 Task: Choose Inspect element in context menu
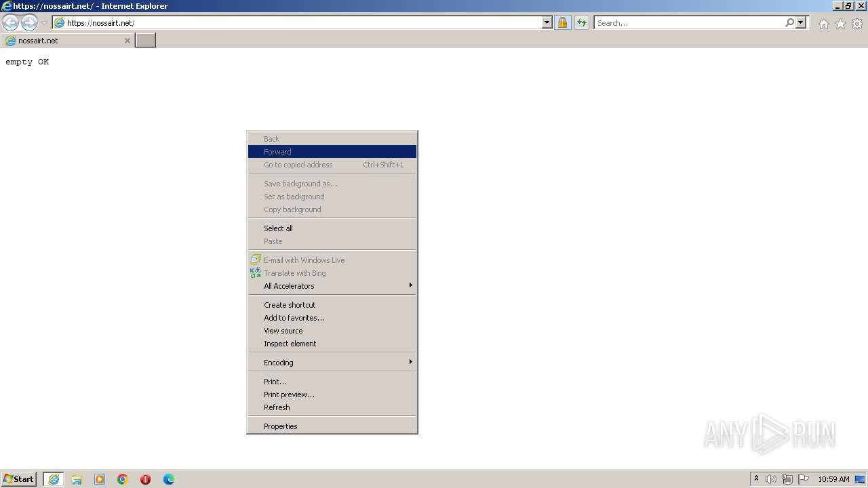(332, 344)
